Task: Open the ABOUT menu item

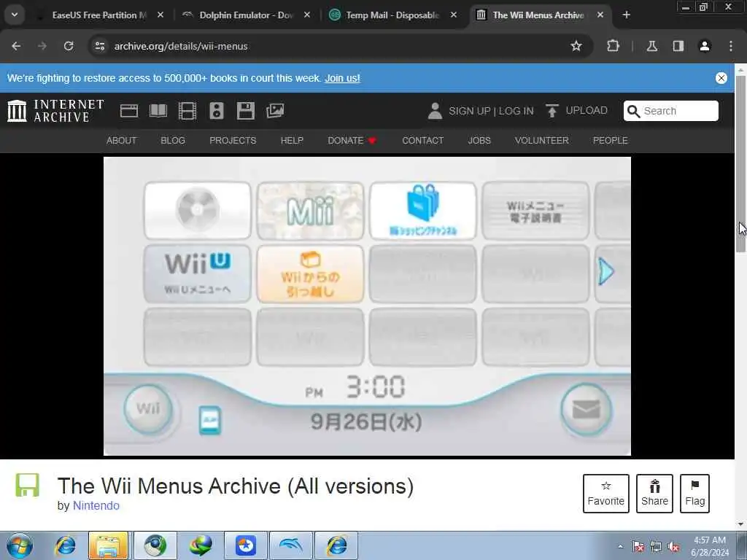Action: (x=122, y=141)
